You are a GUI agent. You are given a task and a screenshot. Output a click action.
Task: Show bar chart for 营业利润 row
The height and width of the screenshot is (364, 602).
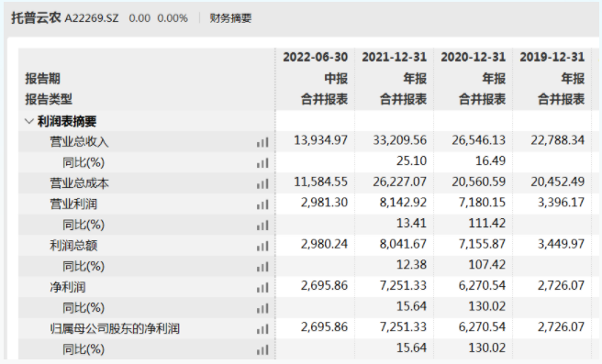[262, 204]
